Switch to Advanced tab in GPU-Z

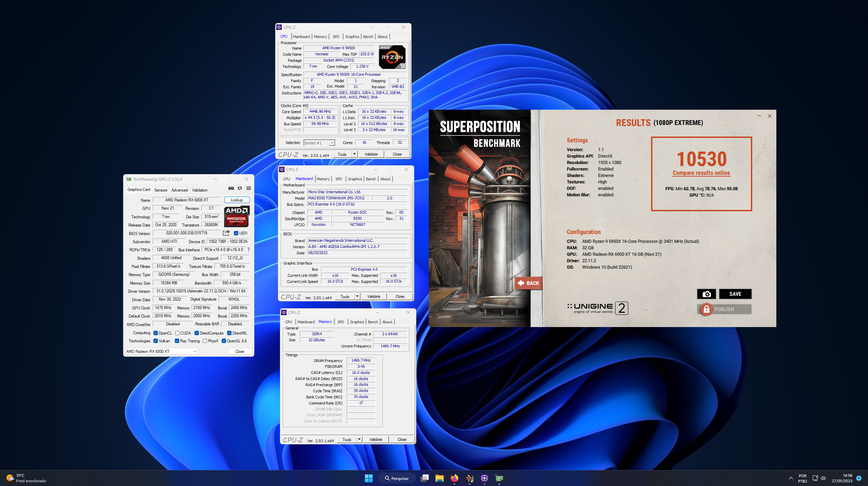179,190
